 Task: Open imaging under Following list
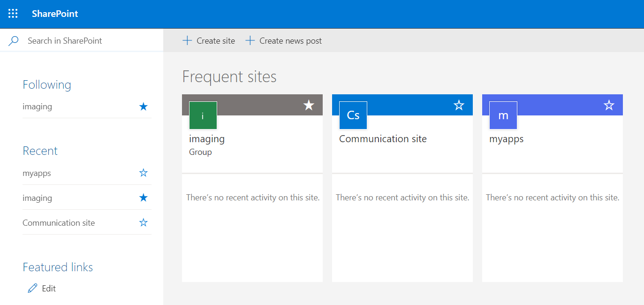(37, 107)
